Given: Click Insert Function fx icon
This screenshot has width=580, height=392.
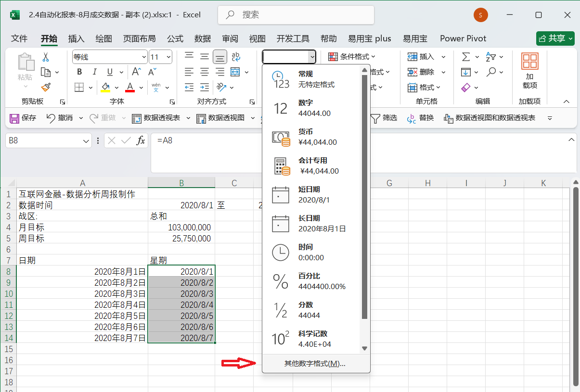Looking at the screenshot, I should coord(141,140).
